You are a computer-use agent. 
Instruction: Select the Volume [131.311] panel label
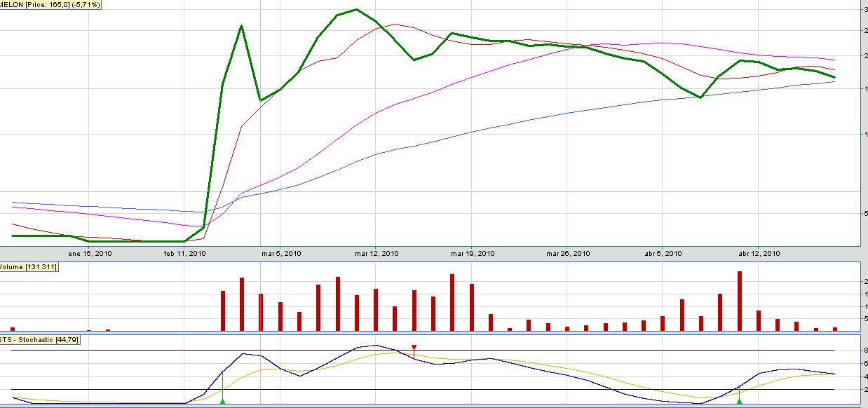[x=29, y=267]
